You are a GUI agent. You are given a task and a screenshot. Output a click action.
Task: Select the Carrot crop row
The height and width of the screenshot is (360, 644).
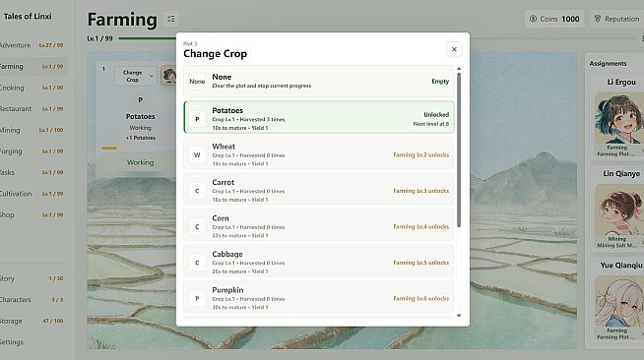click(x=319, y=191)
